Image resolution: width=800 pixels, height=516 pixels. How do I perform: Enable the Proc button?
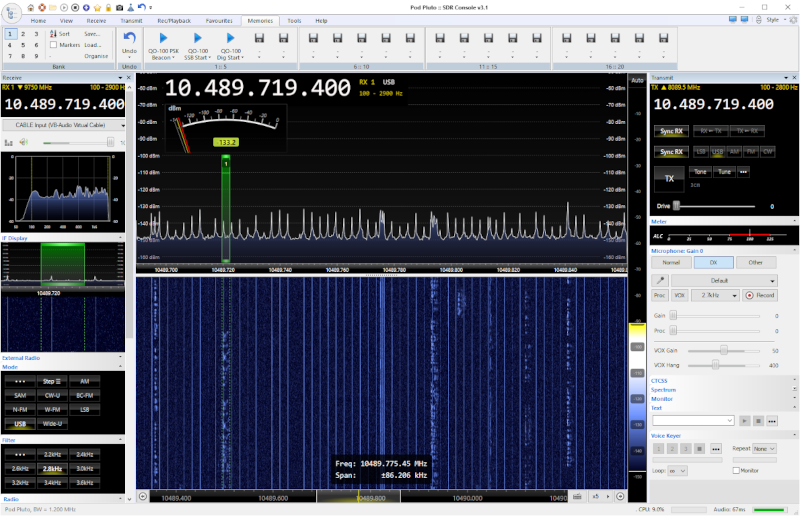pyautogui.click(x=660, y=296)
